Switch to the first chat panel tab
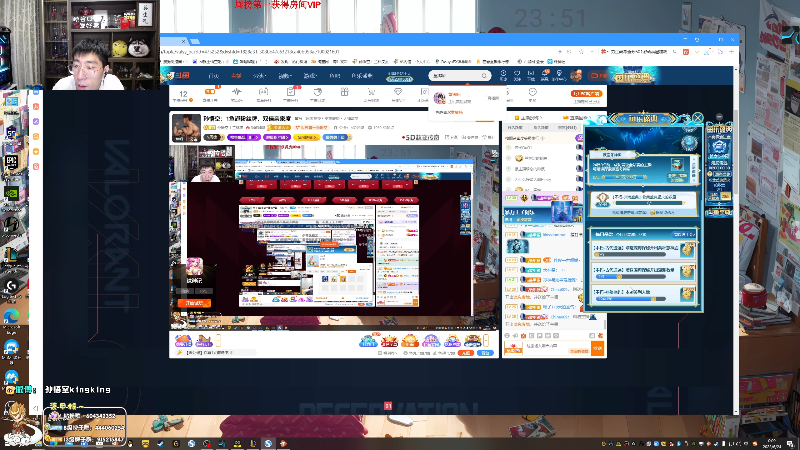Viewport: 800px width, 450px height. (x=515, y=128)
